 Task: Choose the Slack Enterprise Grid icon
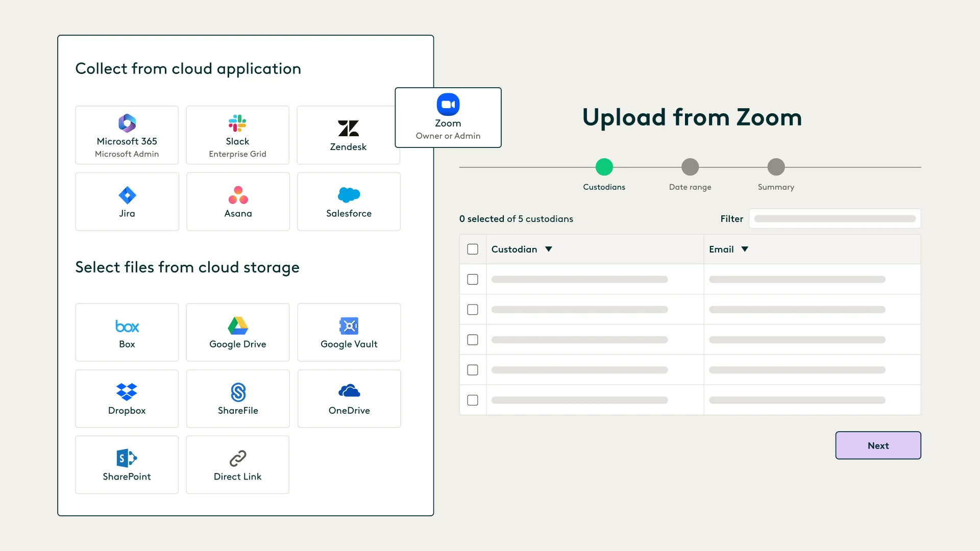click(x=237, y=123)
